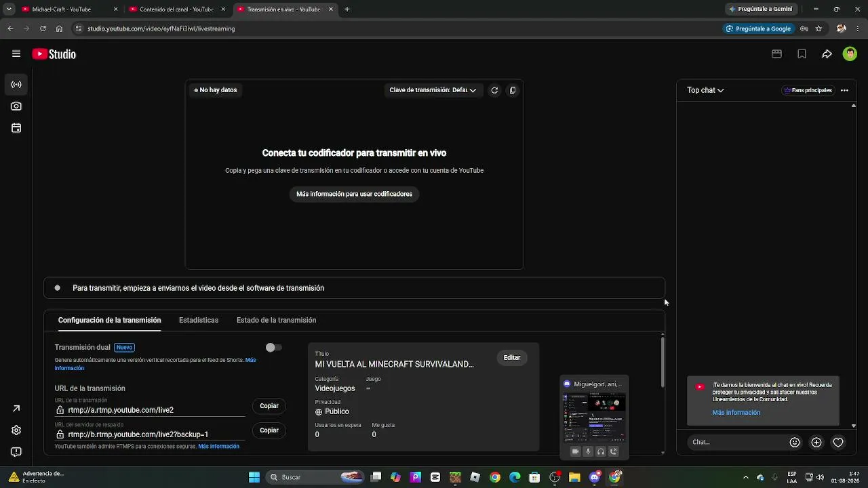868x488 pixels.
Task: Share the stream with the arrow icon
Action: point(827,54)
